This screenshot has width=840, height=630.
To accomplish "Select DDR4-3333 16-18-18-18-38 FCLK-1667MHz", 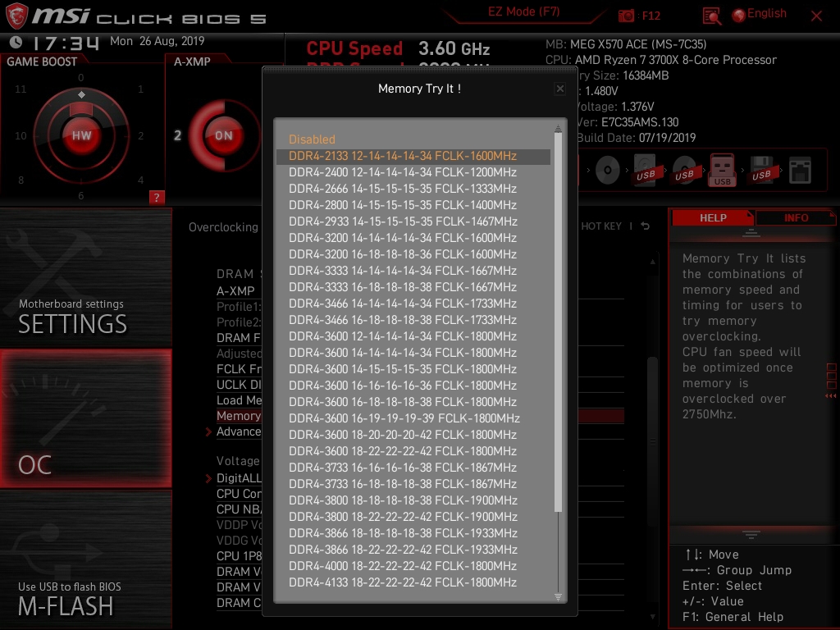I will (x=413, y=287).
